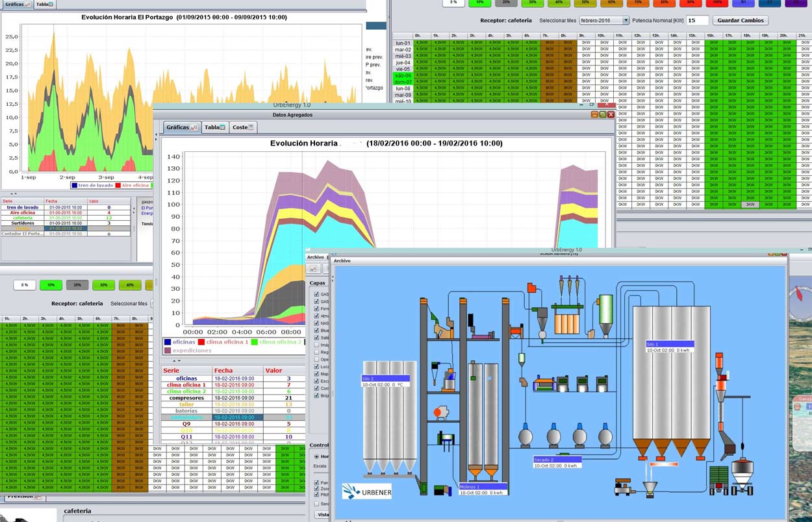The image size is (812, 522).
Task: Select the Q11 row in the series table
Action: [233, 437]
